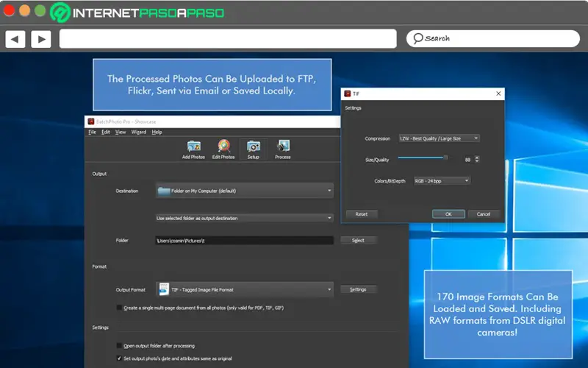Click the 'Colors/BitDepth' label
Image resolution: width=588 pixels, height=368 pixels.
[x=390, y=181]
